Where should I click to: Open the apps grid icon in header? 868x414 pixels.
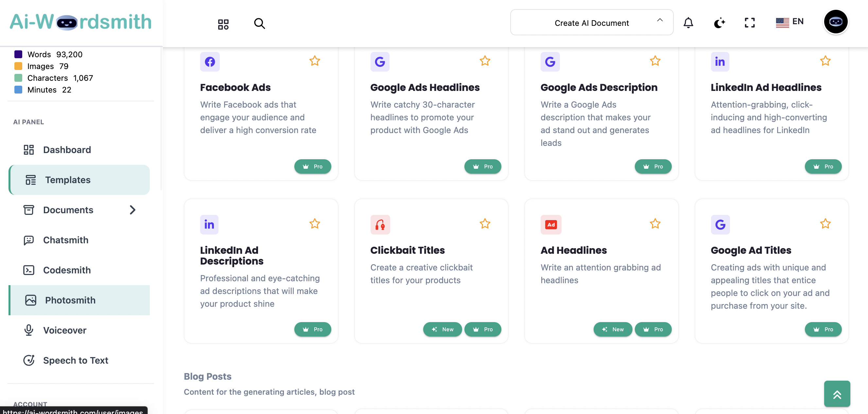(223, 24)
